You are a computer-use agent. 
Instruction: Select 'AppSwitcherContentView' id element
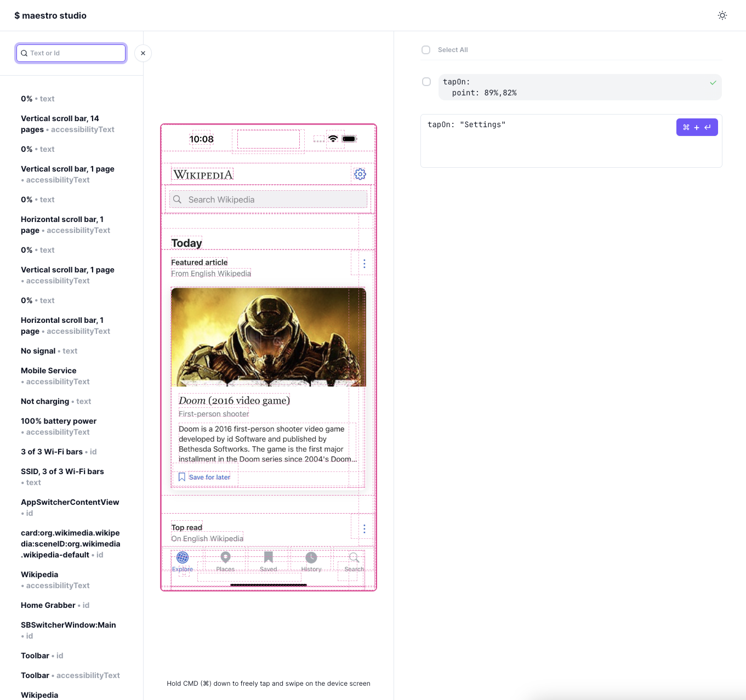[70, 508]
